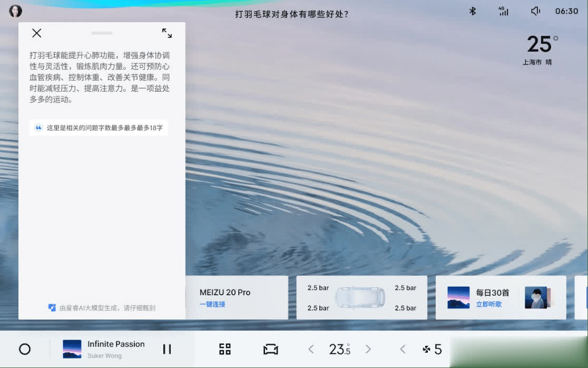This screenshot has width=588, height=368.
Task: Tap the panel drag handle bar
Action: [x=102, y=33]
